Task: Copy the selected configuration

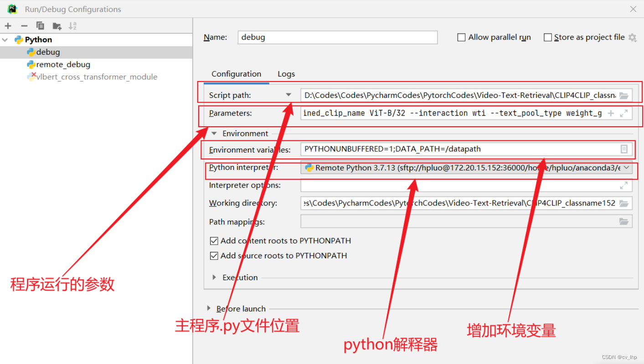Action: (40, 26)
